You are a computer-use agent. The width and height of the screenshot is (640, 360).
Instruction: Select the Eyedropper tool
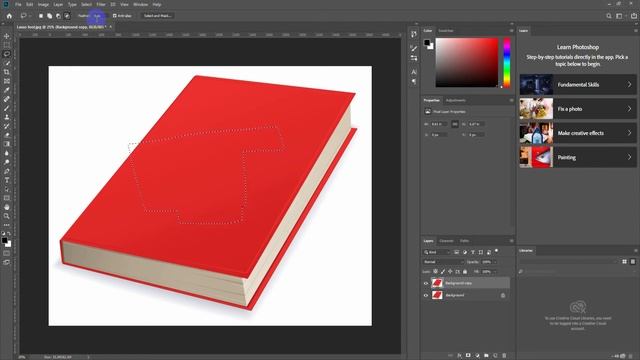coord(7,90)
